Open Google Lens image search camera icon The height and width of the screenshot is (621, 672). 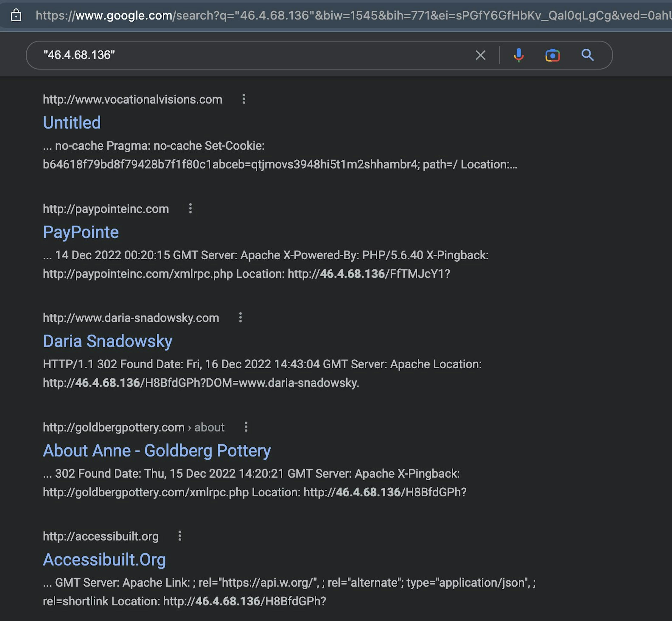coord(552,55)
